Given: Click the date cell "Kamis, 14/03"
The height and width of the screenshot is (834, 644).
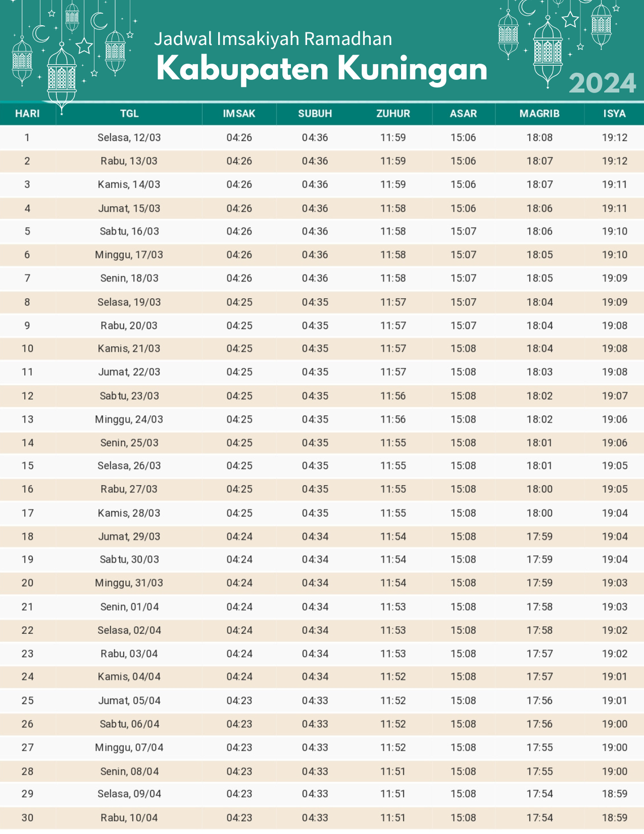Looking at the screenshot, I should (x=129, y=184).
